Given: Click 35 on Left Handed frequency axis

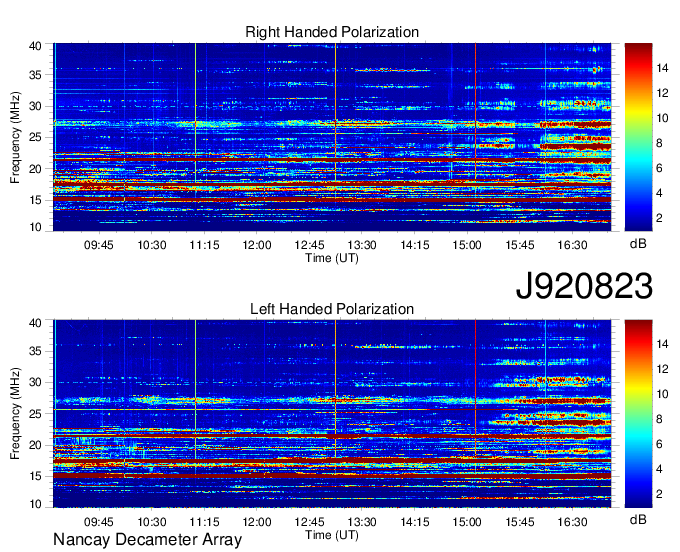Looking at the screenshot, I should click(x=35, y=351).
